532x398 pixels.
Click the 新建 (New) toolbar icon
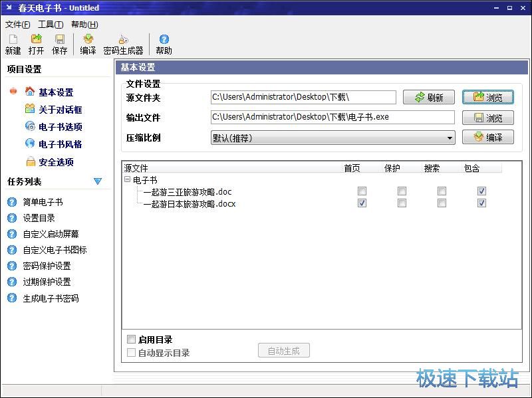tap(13, 45)
